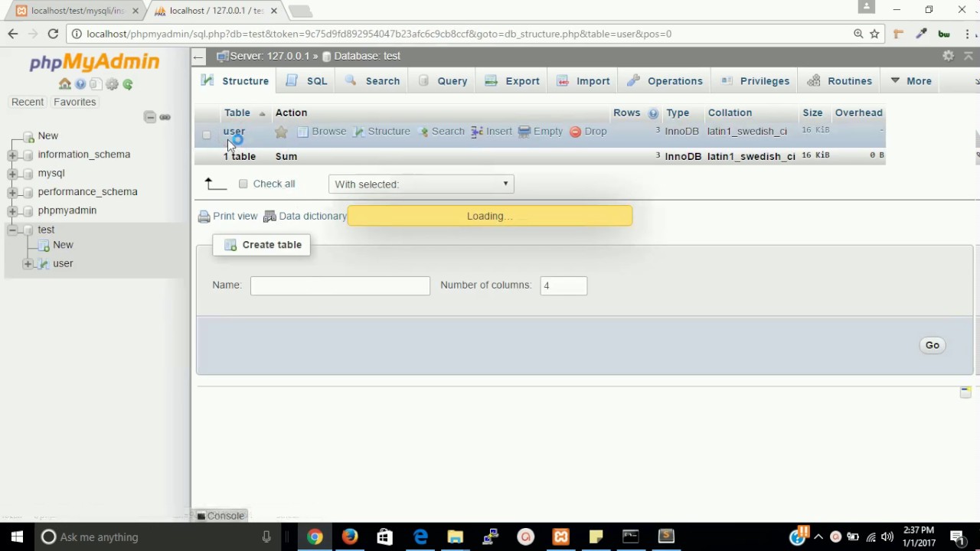
Task: Click the green reload navigation icon
Action: pyautogui.click(x=128, y=84)
